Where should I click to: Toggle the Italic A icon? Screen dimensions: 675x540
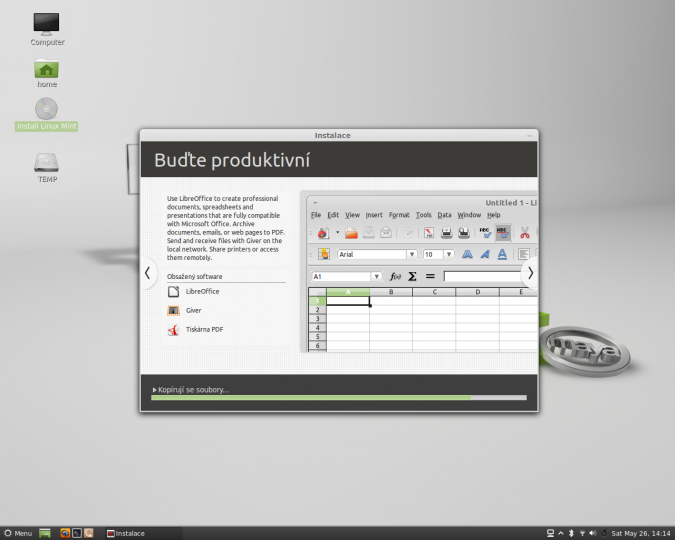click(x=485, y=254)
